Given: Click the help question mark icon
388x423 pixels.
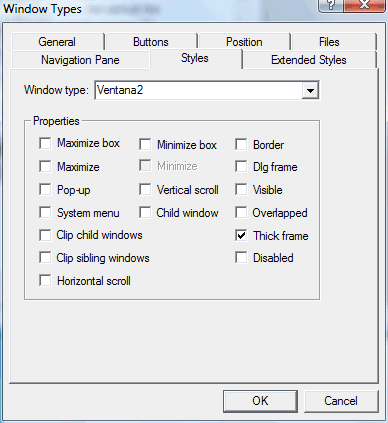Looking at the screenshot, I should (330, 5).
